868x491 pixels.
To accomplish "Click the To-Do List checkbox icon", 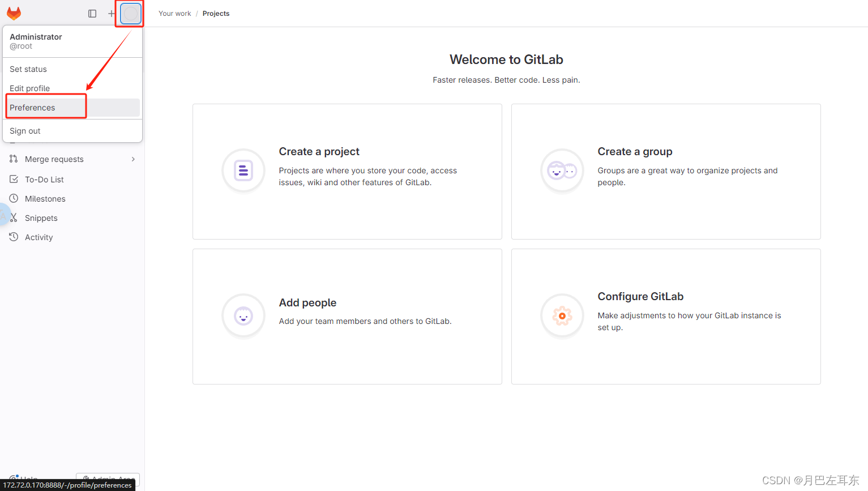I will pyautogui.click(x=14, y=180).
